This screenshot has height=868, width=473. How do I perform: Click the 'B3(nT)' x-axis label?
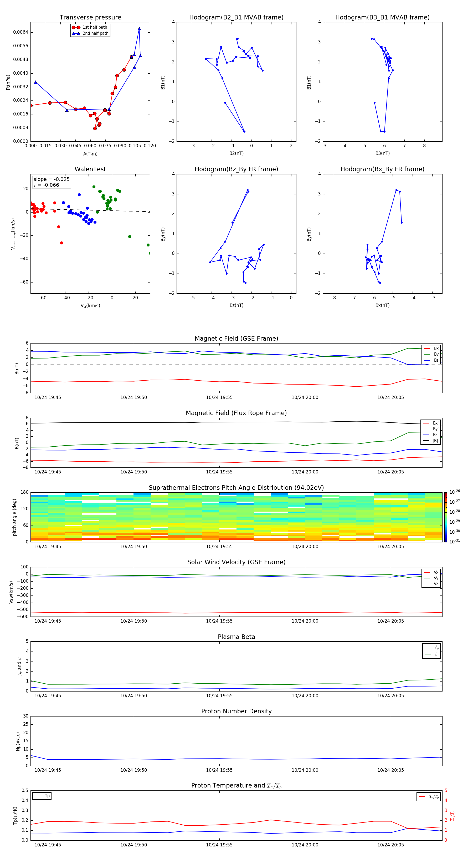point(382,153)
